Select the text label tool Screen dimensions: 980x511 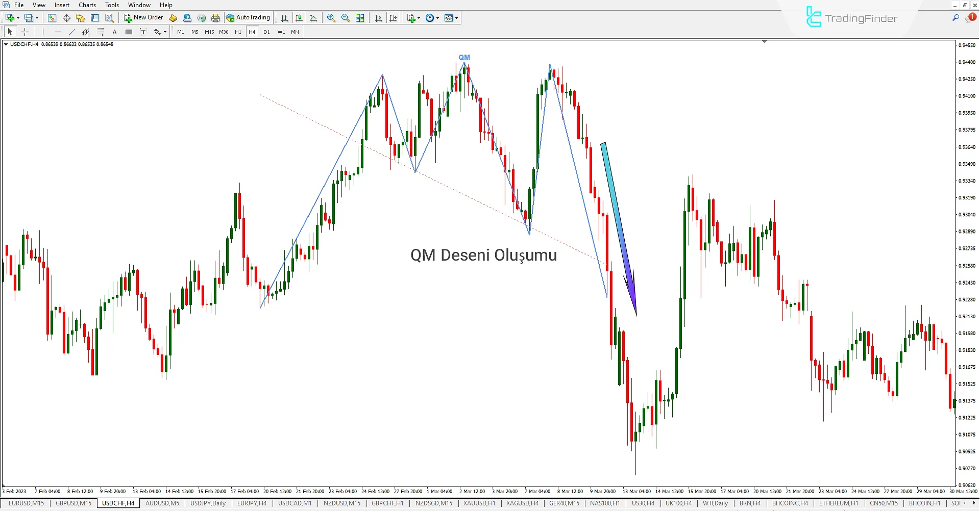(143, 32)
